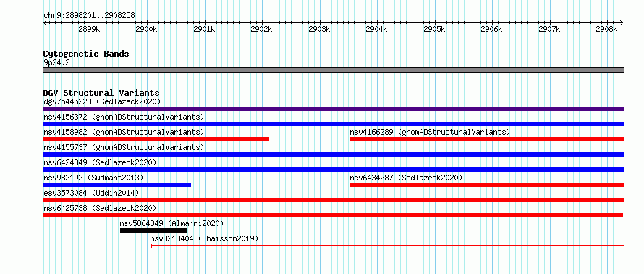Open the nsv4155737 gnomAD variant label

point(124,147)
